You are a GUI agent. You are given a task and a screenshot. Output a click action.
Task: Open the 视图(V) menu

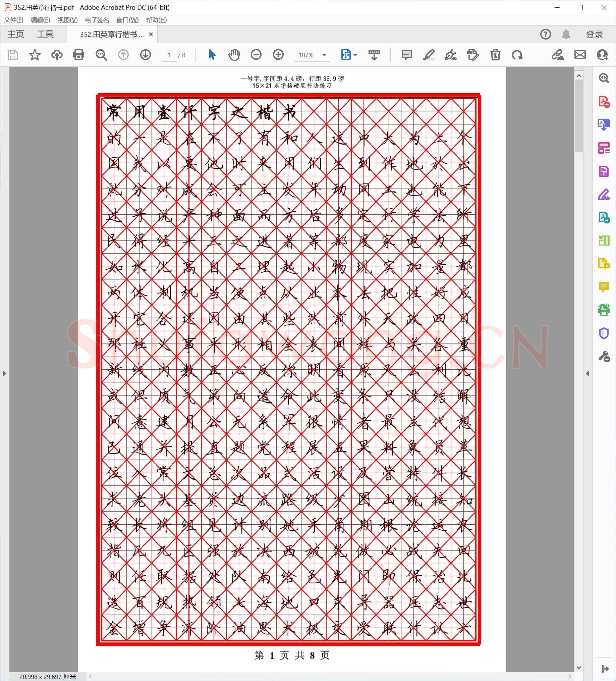(67, 20)
